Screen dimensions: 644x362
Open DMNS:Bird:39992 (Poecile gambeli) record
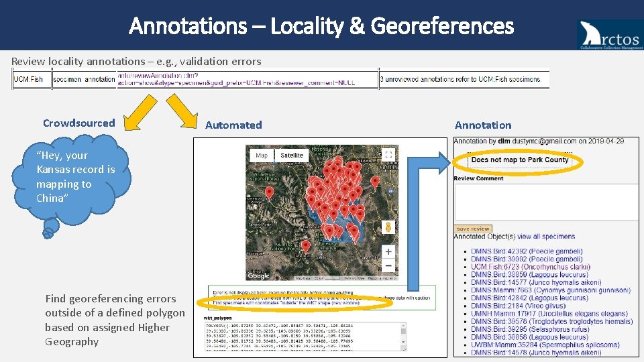527,259
